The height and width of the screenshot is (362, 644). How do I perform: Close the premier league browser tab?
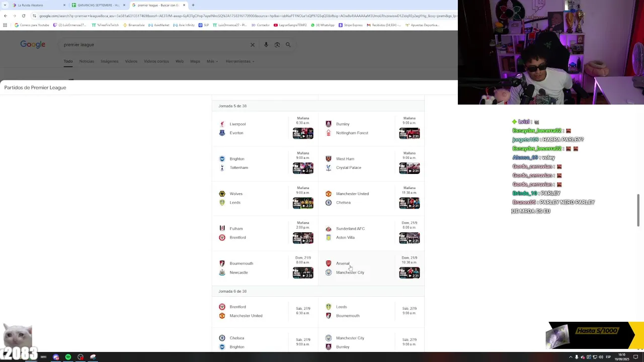pos(184,5)
